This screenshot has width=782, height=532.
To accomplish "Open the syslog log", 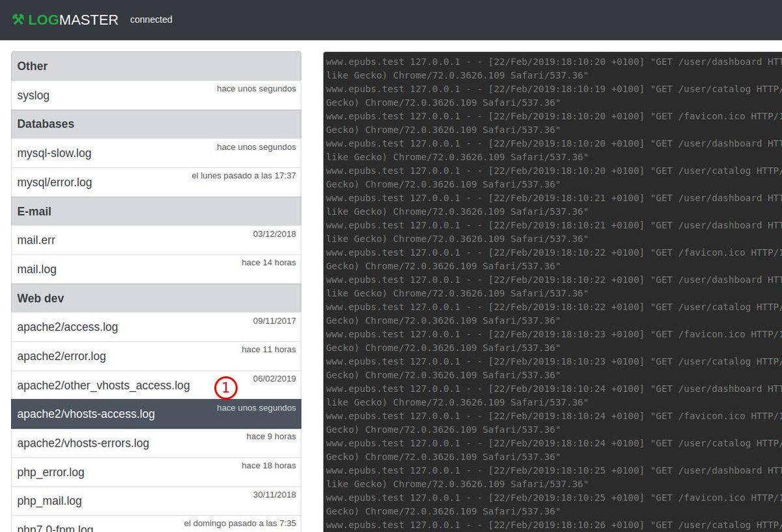I will [156, 95].
